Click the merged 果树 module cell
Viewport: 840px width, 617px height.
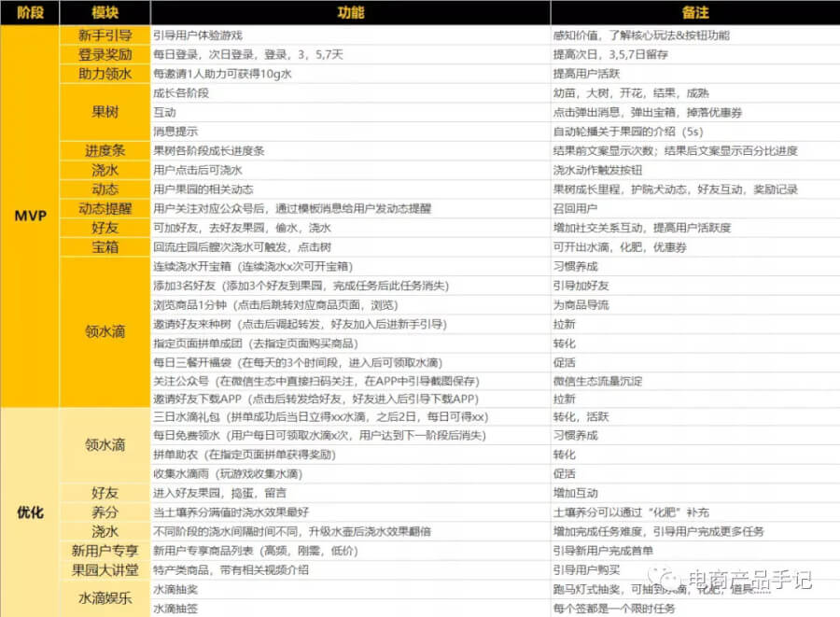click(105, 112)
